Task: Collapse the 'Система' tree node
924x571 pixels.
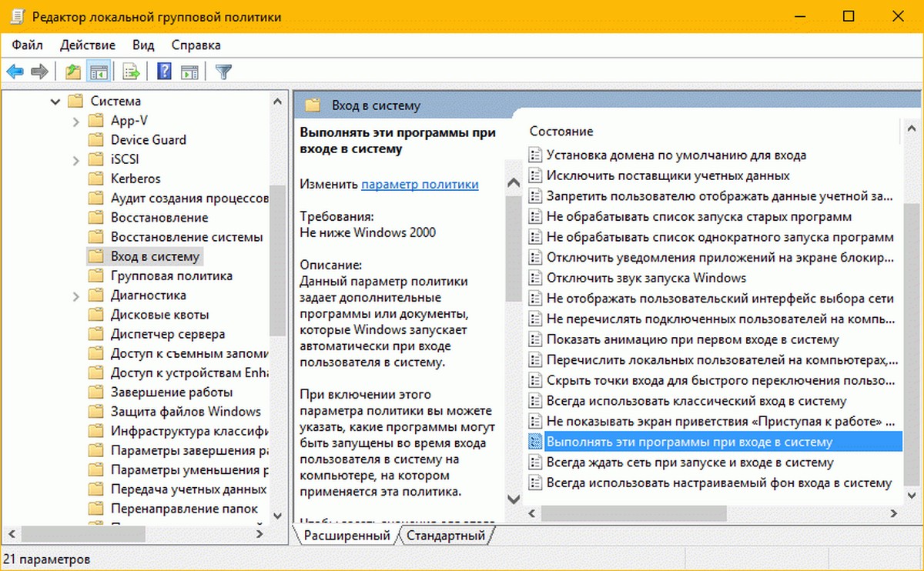Action: (x=55, y=101)
